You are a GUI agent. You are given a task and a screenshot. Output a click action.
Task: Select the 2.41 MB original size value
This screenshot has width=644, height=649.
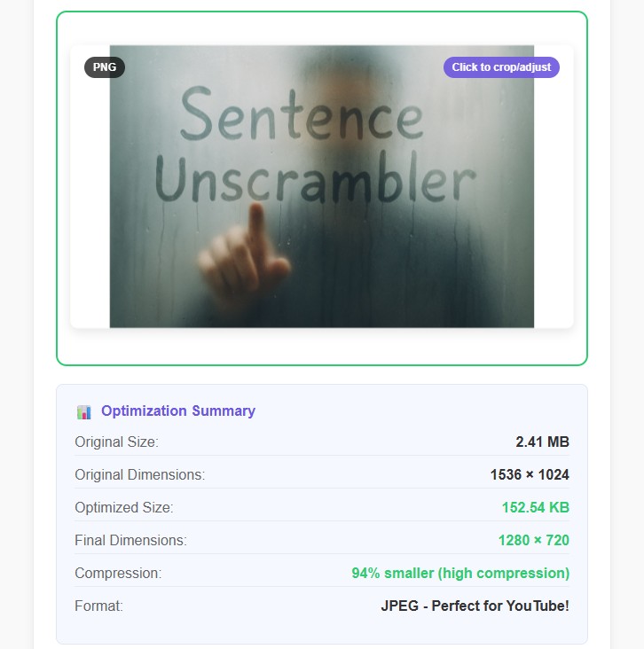(542, 442)
